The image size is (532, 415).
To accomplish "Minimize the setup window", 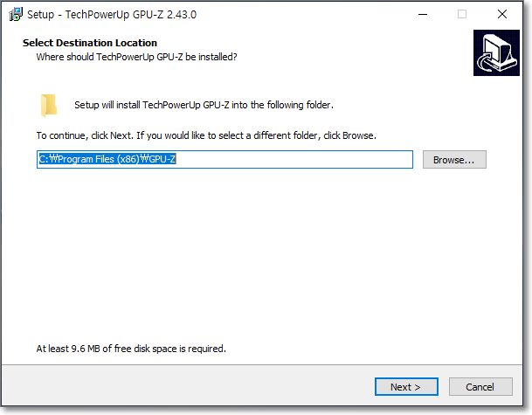I will (x=423, y=14).
